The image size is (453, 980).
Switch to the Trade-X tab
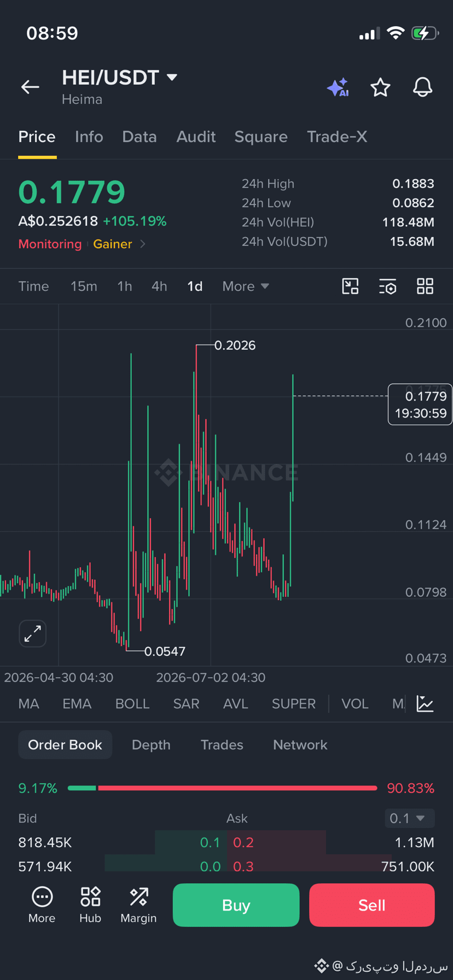click(337, 137)
